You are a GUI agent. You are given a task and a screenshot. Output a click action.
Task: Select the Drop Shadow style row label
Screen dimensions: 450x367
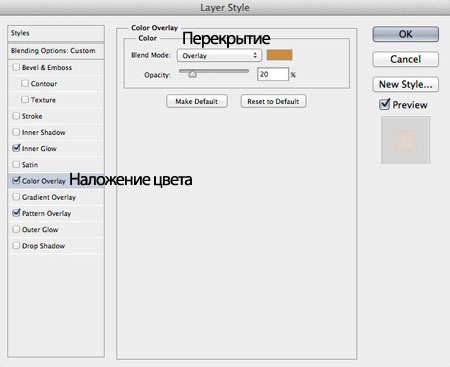[43, 246]
